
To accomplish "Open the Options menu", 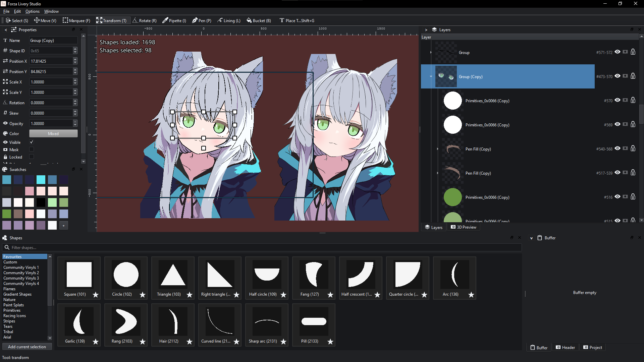I will pyautogui.click(x=33, y=11).
